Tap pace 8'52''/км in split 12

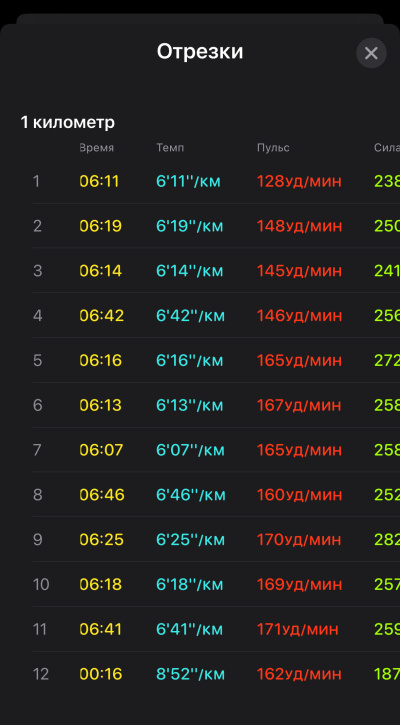point(191,674)
